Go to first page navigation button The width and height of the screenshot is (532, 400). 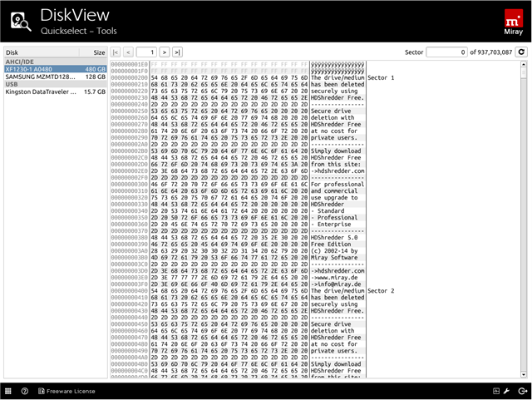[x=116, y=52]
